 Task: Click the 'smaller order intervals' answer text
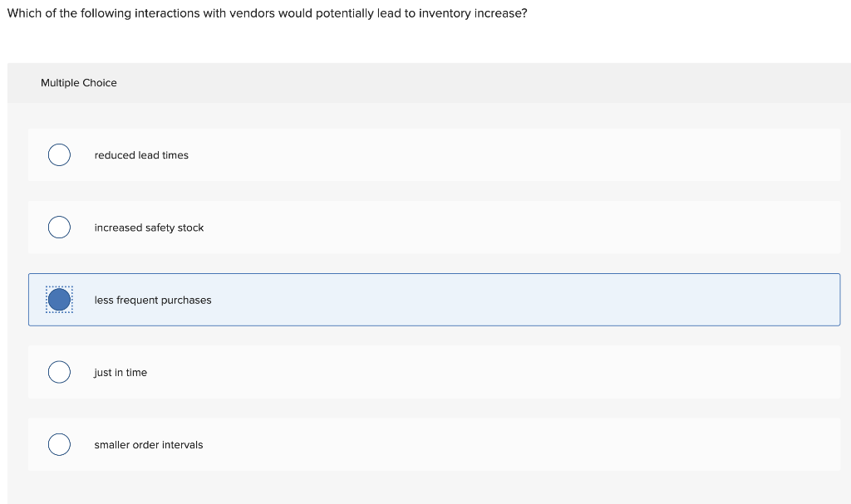point(149,445)
